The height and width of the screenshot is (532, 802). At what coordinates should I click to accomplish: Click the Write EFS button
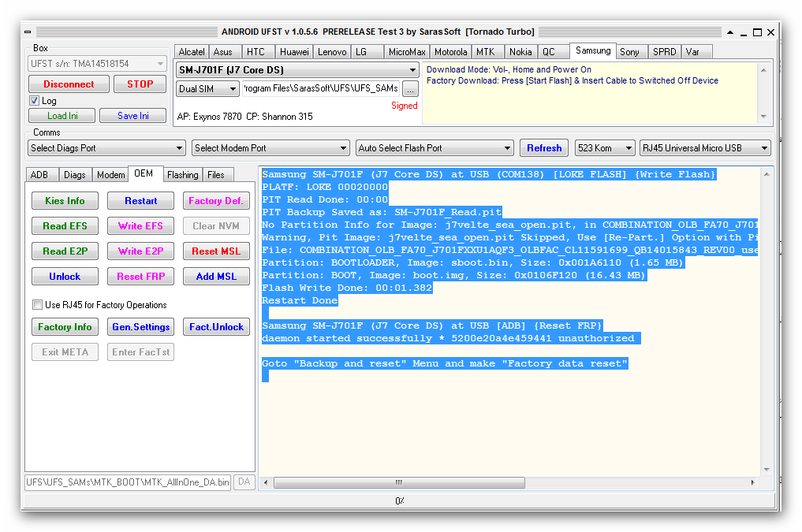pyautogui.click(x=140, y=225)
